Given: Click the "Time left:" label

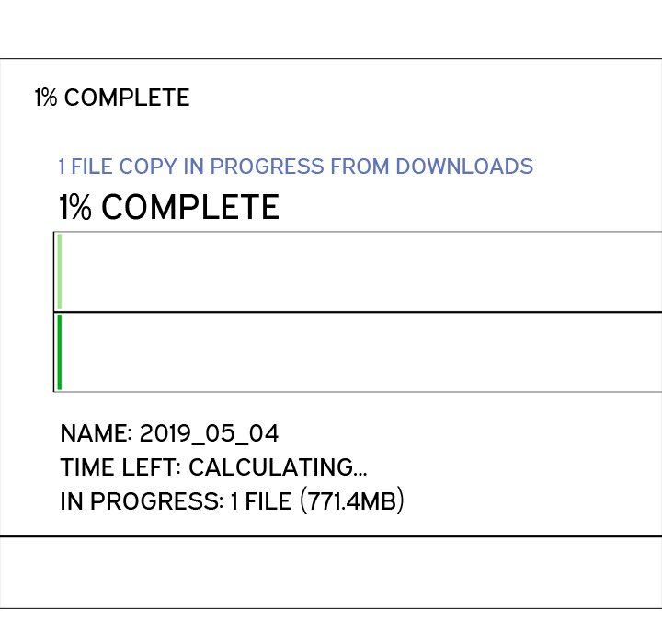Looking at the screenshot, I should (x=120, y=468).
